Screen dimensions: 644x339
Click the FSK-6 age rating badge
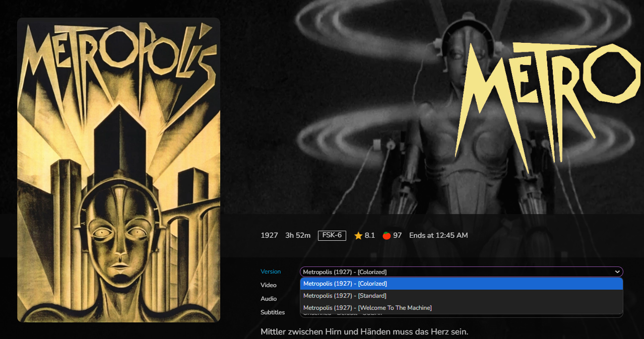[332, 235]
